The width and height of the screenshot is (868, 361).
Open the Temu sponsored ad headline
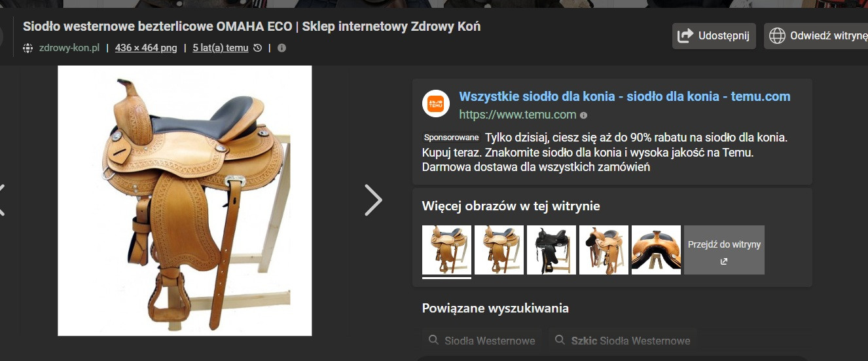(x=624, y=96)
